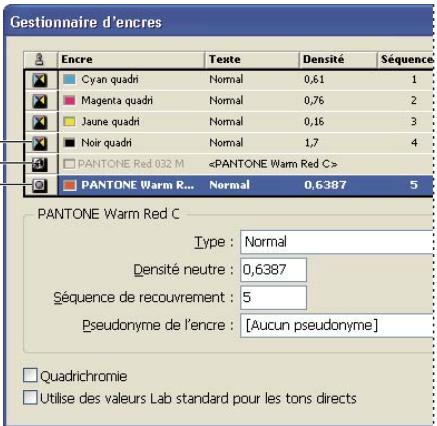Click the spot ink icon for PANTONE Warm Red C

pyautogui.click(x=40, y=185)
